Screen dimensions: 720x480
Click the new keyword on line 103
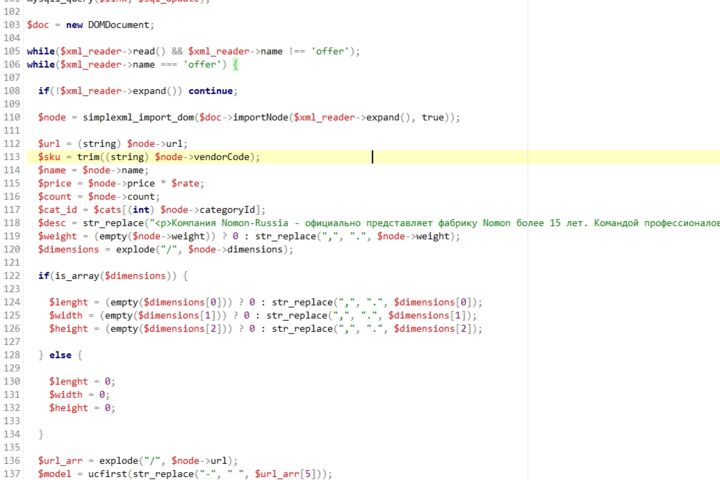click(x=74, y=25)
